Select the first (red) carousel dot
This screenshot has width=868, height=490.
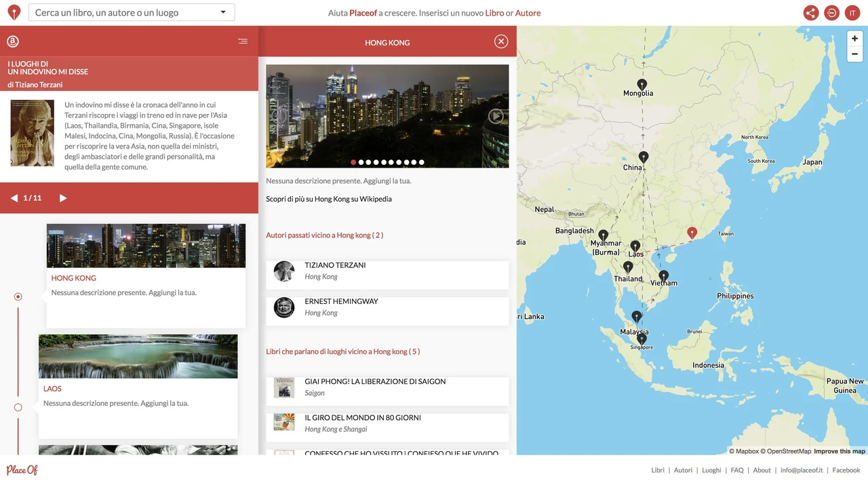(353, 162)
